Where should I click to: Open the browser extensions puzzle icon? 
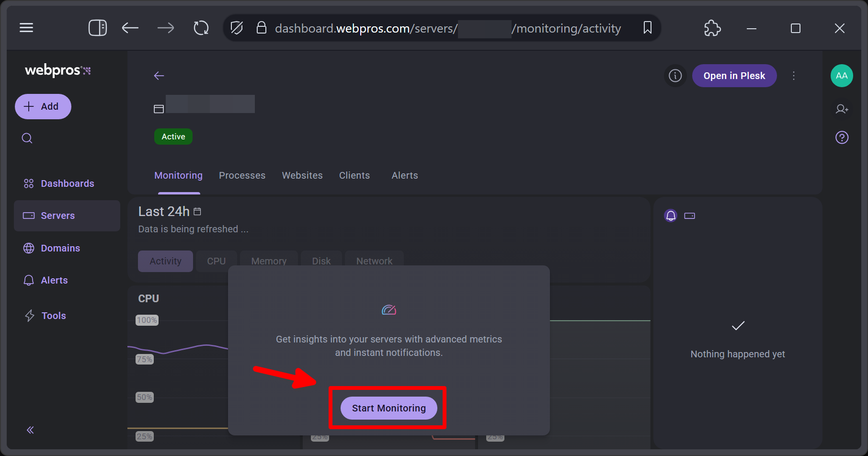pos(712,28)
